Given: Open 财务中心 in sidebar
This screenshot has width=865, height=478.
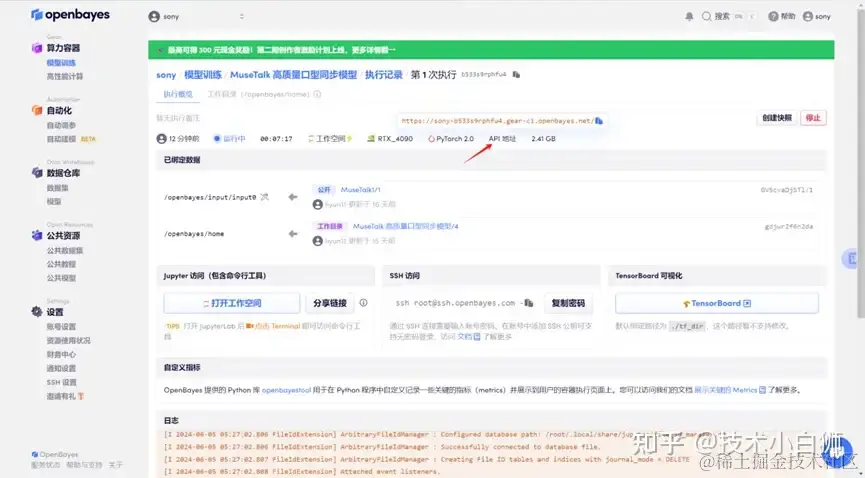Looking at the screenshot, I should (61, 354).
